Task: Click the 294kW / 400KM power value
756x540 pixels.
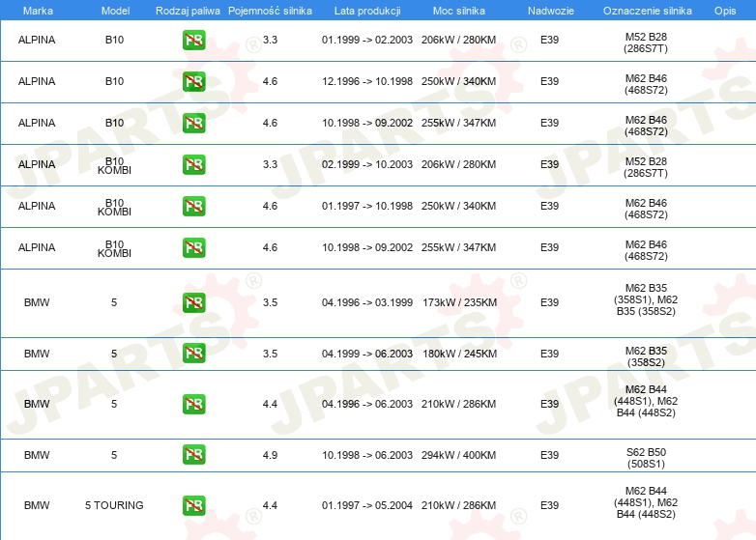Action: 458,455
